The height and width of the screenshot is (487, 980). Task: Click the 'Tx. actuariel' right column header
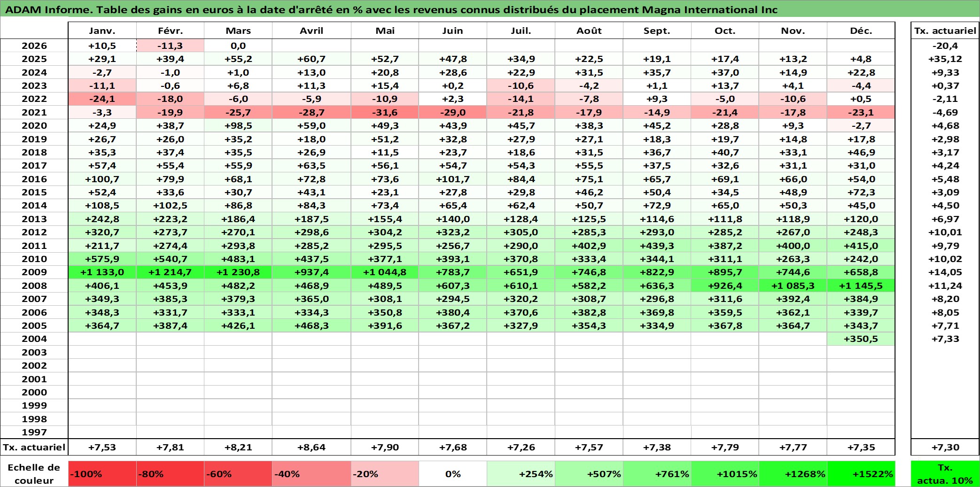tap(945, 31)
